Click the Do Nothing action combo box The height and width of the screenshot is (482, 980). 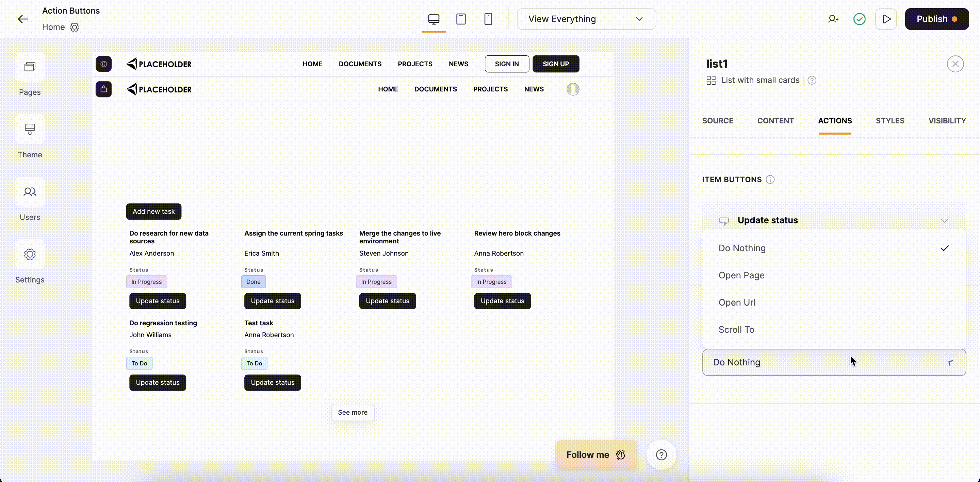click(x=834, y=362)
